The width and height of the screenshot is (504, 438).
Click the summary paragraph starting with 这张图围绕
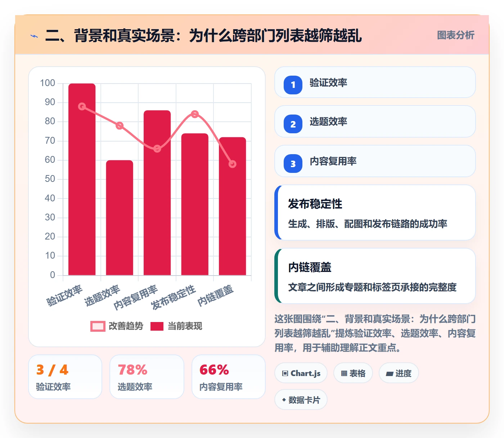375,334
